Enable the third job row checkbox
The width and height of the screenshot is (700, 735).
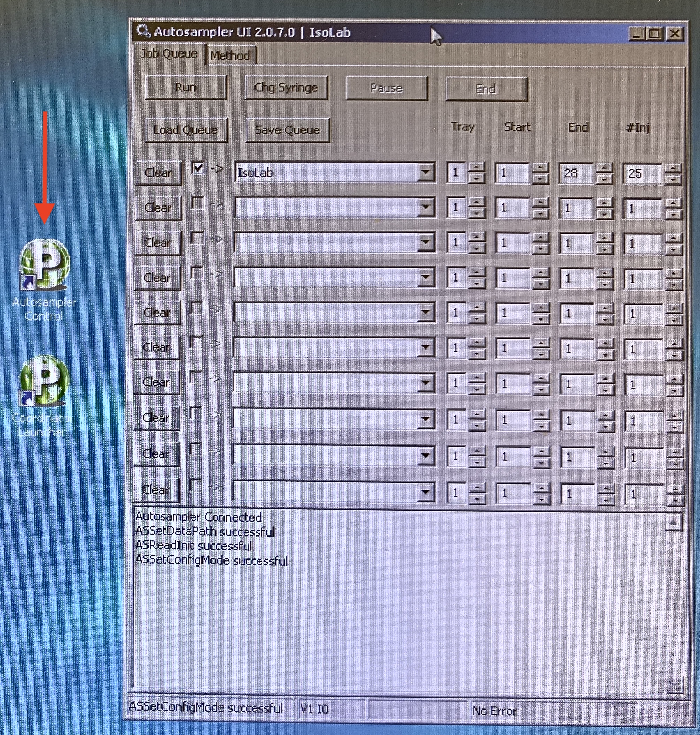point(197,238)
